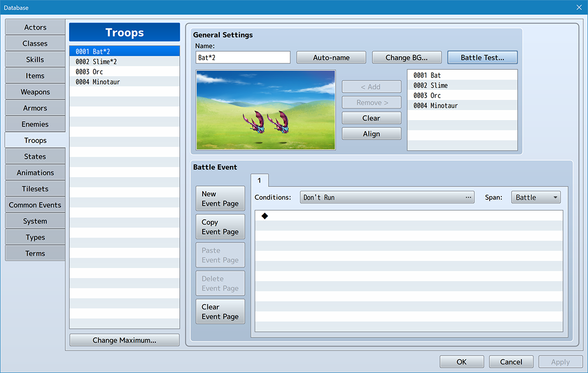Close the Database window
This screenshot has width=588, height=373.
point(579,8)
